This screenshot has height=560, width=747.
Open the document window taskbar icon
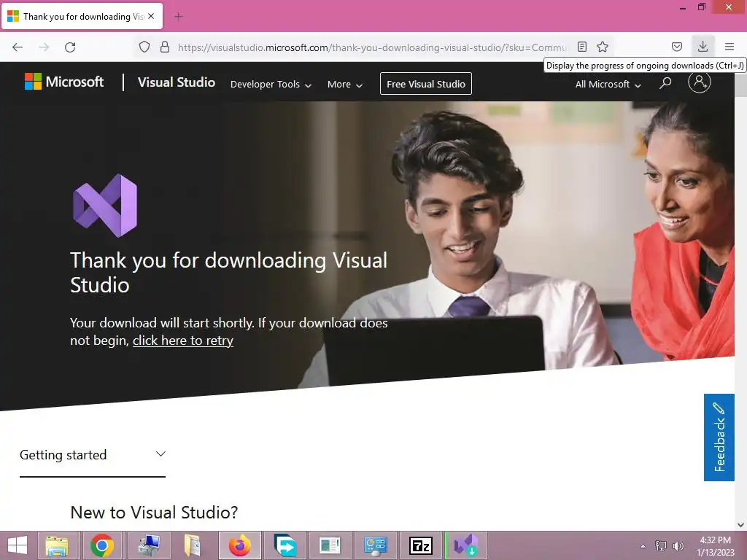(x=330, y=545)
